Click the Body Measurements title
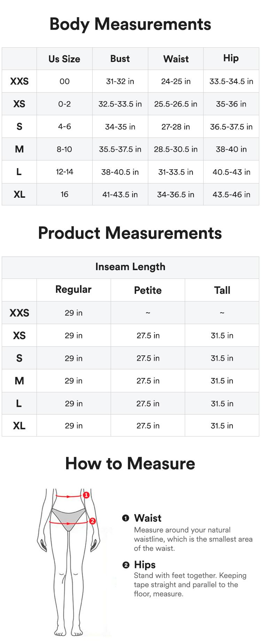 click(130, 24)
